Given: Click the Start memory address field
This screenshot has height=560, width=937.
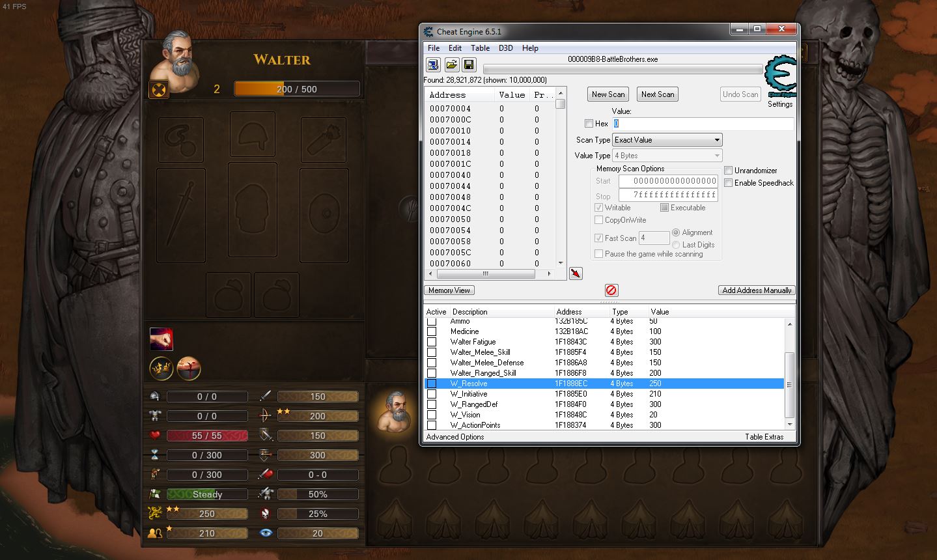Looking at the screenshot, I should point(668,181).
